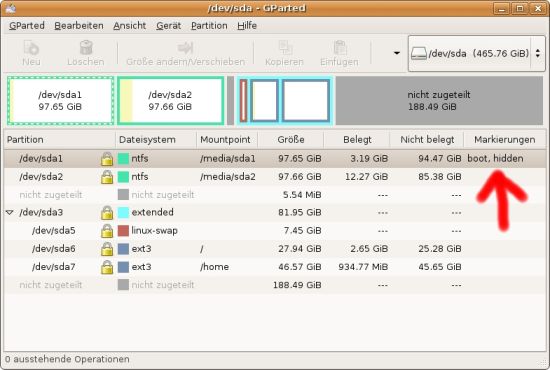Open the Ansicht menu
Screen dimensions: 550x370
point(129,26)
